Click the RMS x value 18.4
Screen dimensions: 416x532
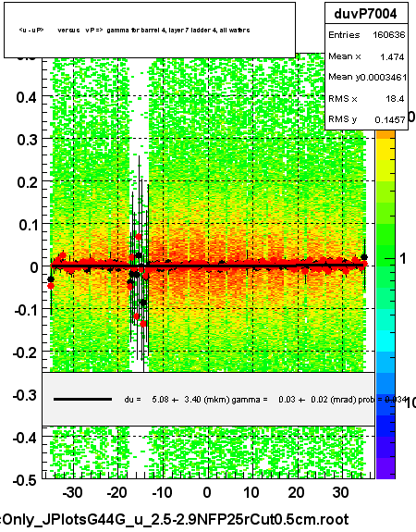(x=395, y=99)
